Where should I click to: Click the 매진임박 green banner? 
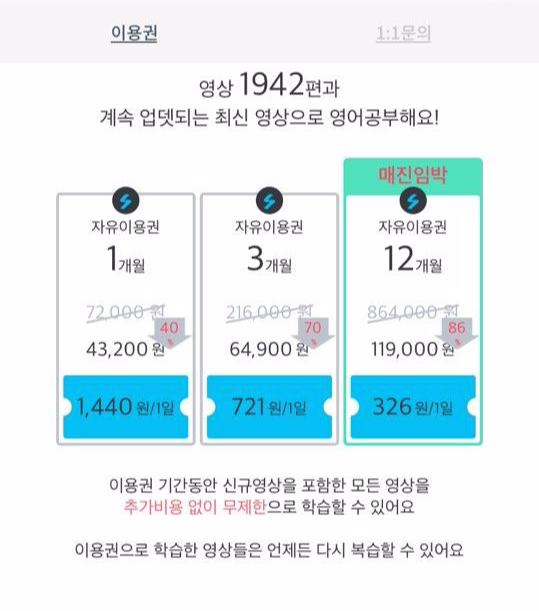413,175
